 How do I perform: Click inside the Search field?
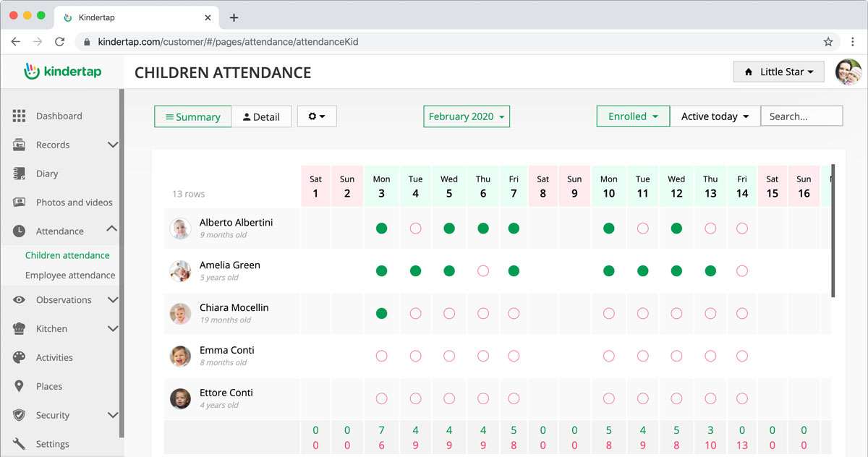point(801,116)
